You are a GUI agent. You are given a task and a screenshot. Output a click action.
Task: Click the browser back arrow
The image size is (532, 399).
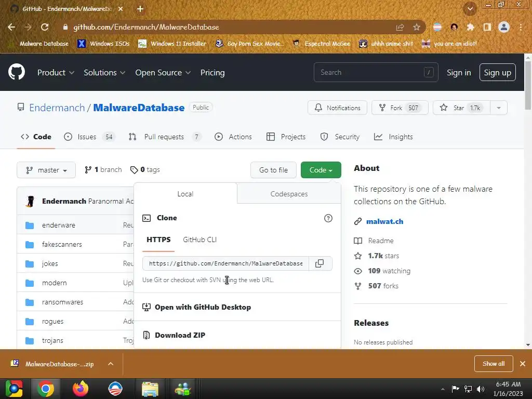[11, 27]
